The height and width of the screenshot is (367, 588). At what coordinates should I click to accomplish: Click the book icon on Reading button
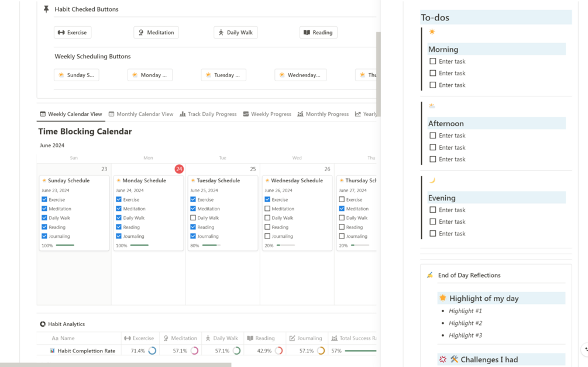click(307, 33)
